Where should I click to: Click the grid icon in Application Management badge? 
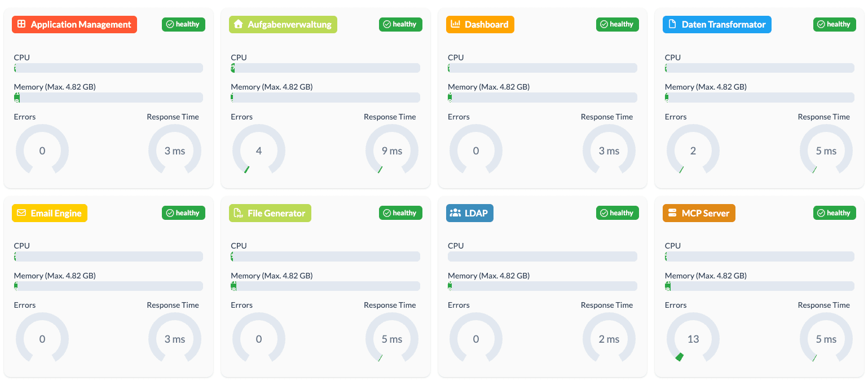tap(21, 24)
